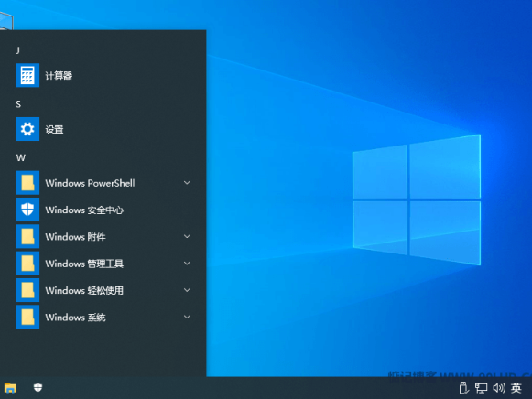Open the Calculator app icon
The image size is (532, 399).
(27, 75)
